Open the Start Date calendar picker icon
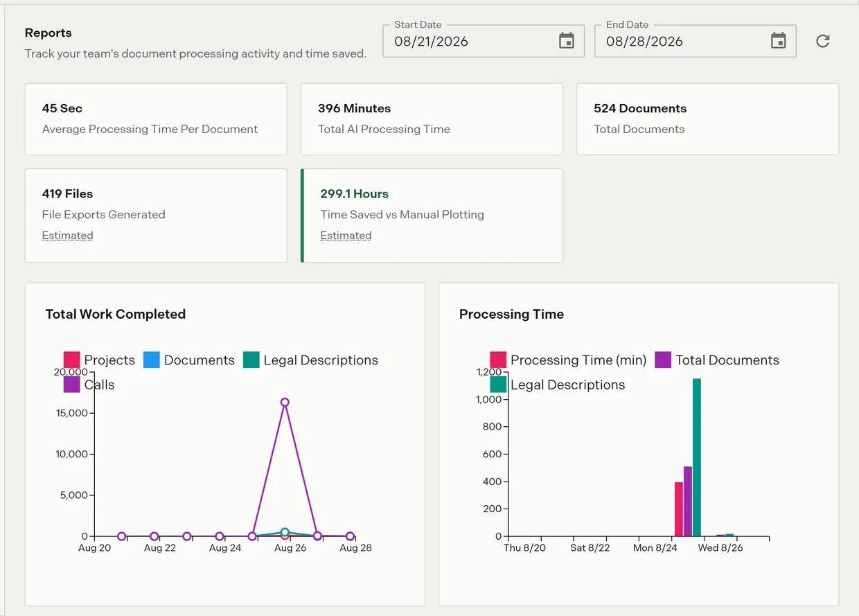Image resolution: width=859 pixels, height=616 pixels. point(567,41)
